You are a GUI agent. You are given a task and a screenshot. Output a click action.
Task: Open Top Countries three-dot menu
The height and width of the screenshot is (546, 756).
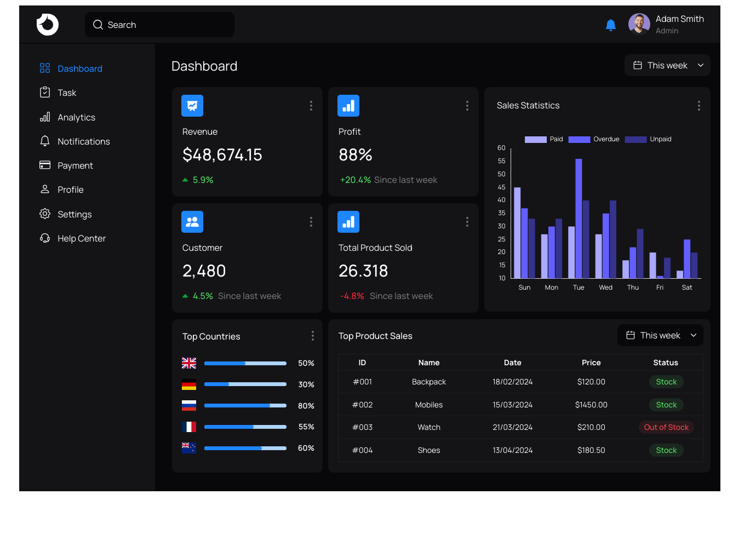point(312,336)
